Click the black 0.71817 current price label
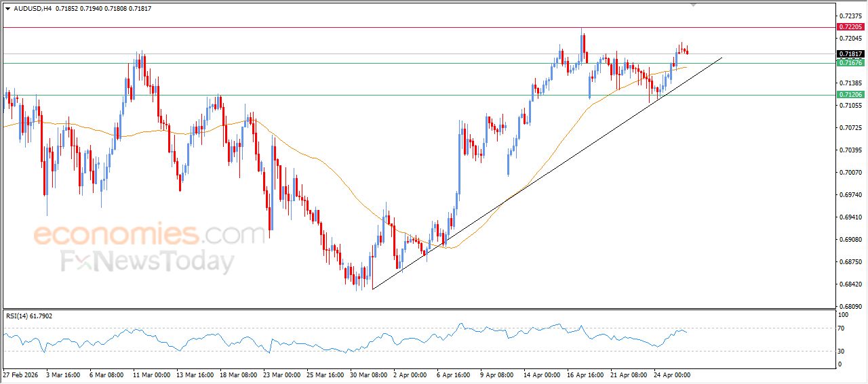The height and width of the screenshot is (384, 868). coord(850,54)
